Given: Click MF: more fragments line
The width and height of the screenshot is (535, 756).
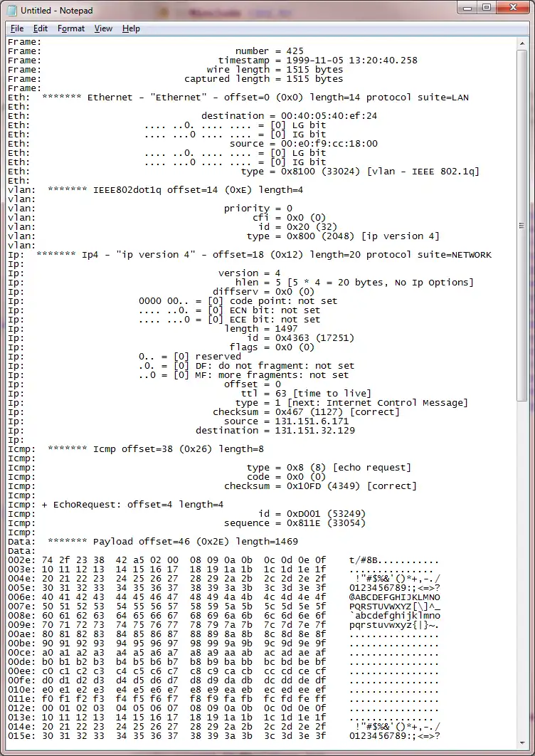Looking at the screenshot, I should (x=243, y=375).
